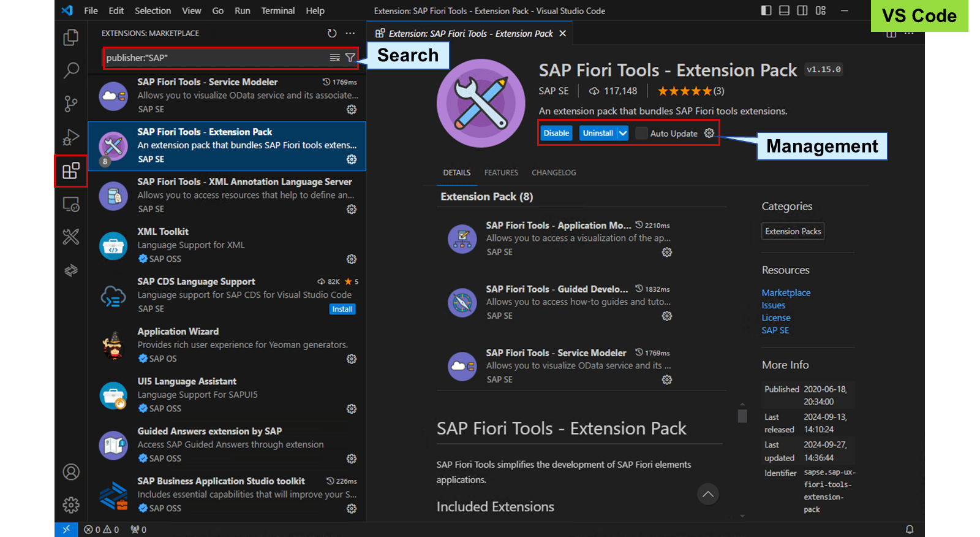The image size is (980, 537).
Task: Open the Source Control view
Action: point(71,104)
